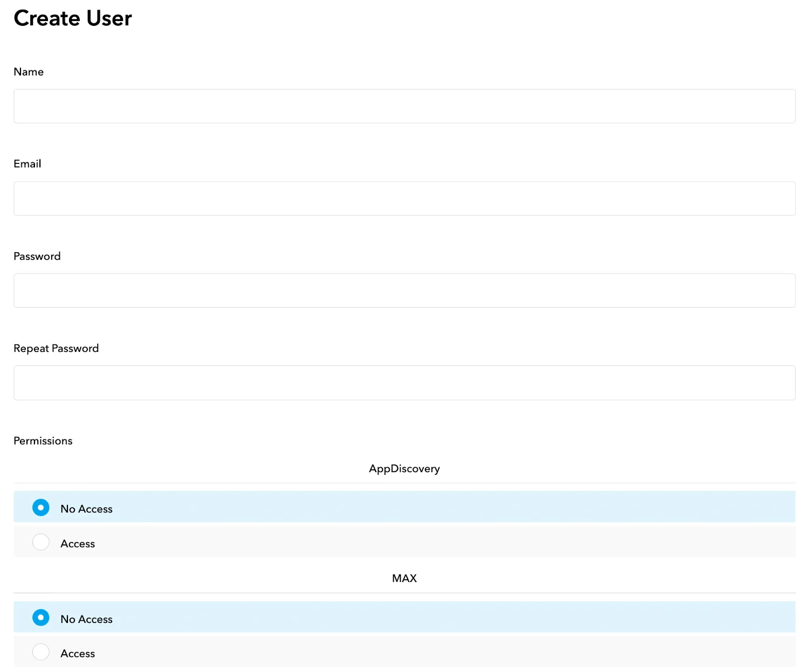Screen dimensions: 812x672
Task: Select the Repeat Password input box
Action: point(404,383)
